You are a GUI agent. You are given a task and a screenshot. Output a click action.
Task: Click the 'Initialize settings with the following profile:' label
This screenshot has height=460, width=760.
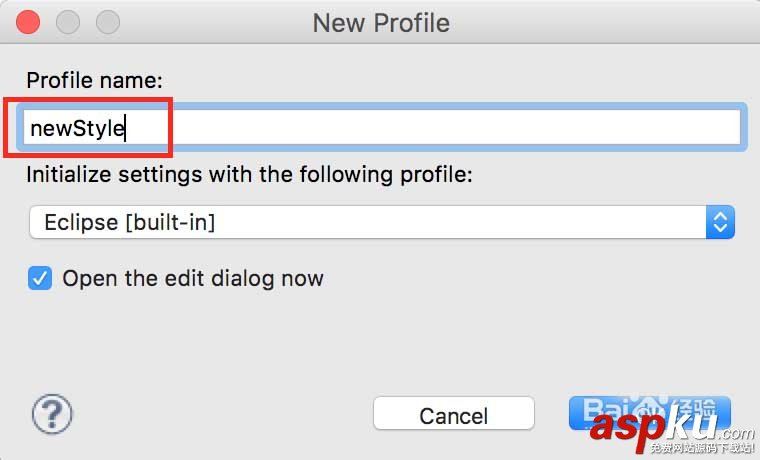(x=248, y=174)
